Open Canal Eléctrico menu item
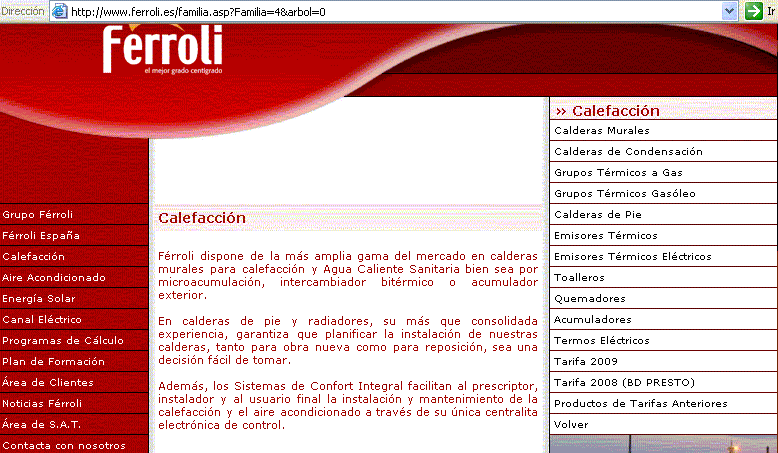Image resolution: width=778 pixels, height=453 pixels. pos(42,320)
